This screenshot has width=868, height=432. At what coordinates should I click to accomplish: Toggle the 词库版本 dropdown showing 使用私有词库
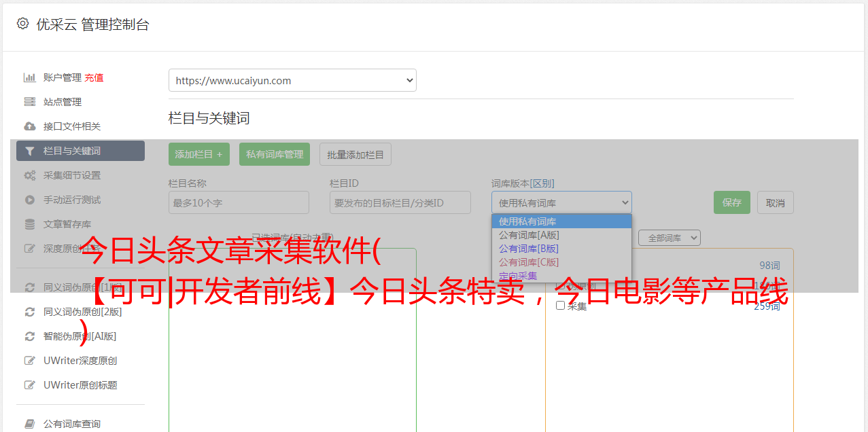tap(561, 202)
